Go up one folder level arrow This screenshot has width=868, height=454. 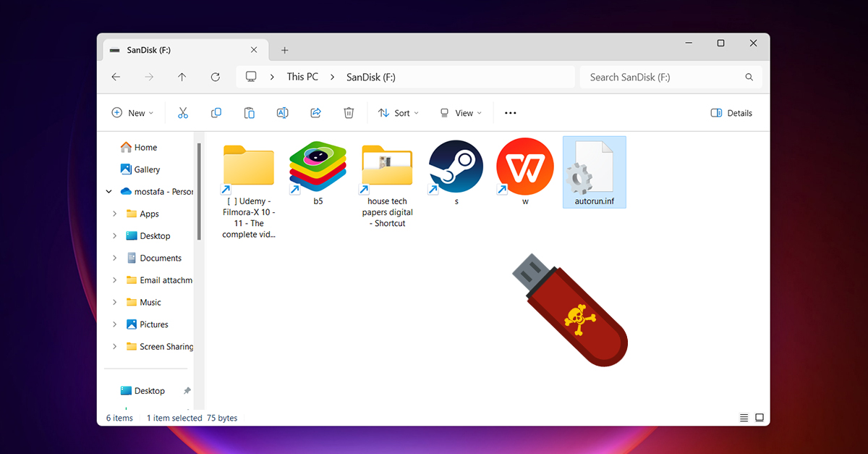tap(182, 77)
